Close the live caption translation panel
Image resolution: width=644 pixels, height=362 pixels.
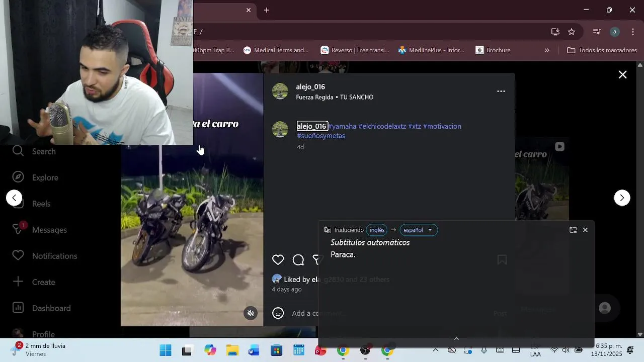(x=585, y=230)
